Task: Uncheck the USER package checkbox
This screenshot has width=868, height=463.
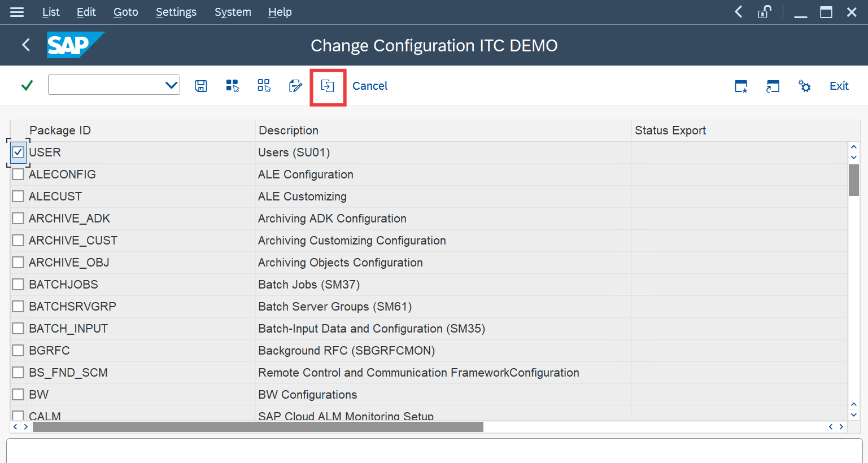Action: tap(18, 152)
